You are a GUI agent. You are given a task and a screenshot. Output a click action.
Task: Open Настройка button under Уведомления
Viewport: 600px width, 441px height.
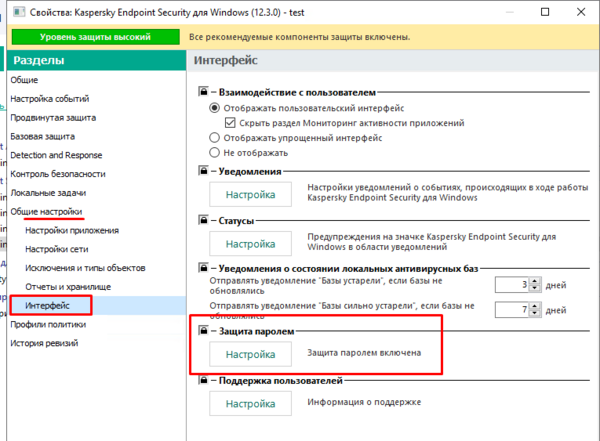(x=250, y=194)
